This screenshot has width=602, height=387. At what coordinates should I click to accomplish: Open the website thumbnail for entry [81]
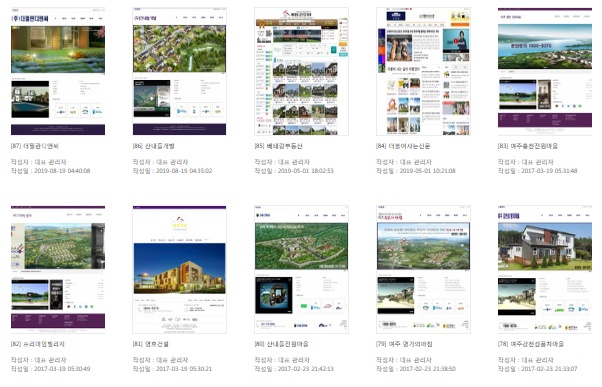tap(179, 269)
